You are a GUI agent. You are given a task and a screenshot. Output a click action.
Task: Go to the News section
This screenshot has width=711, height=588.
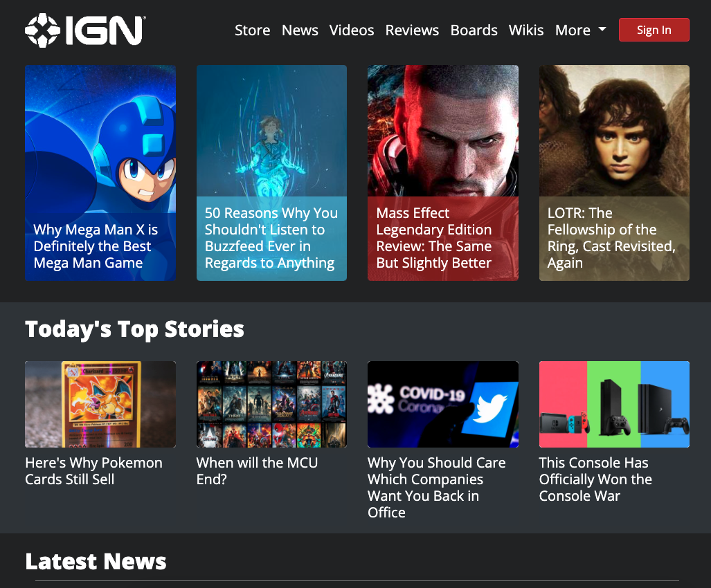(300, 30)
